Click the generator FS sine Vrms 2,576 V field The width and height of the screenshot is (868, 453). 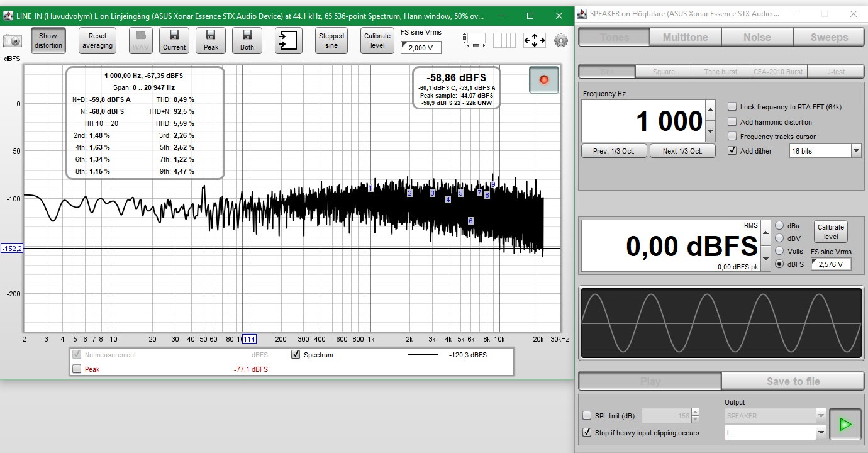point(831,264)
